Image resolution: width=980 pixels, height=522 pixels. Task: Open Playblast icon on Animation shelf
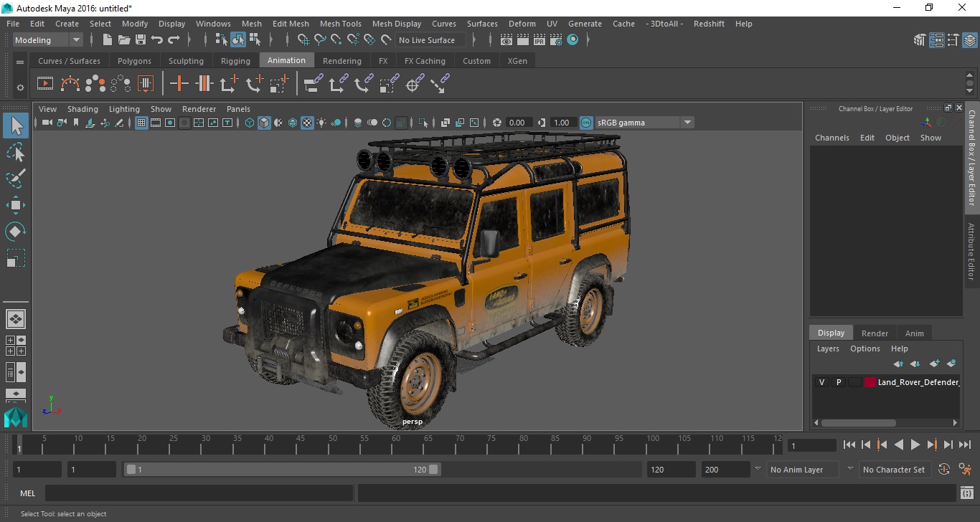(45, 84)
